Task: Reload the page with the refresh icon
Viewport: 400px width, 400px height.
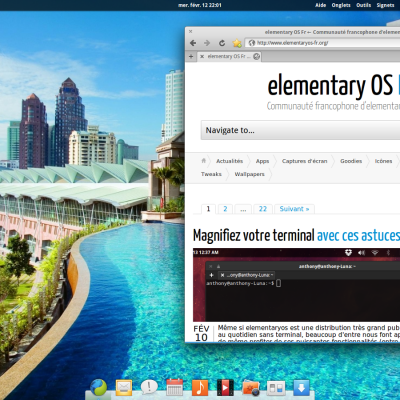Action: point(222,43)
